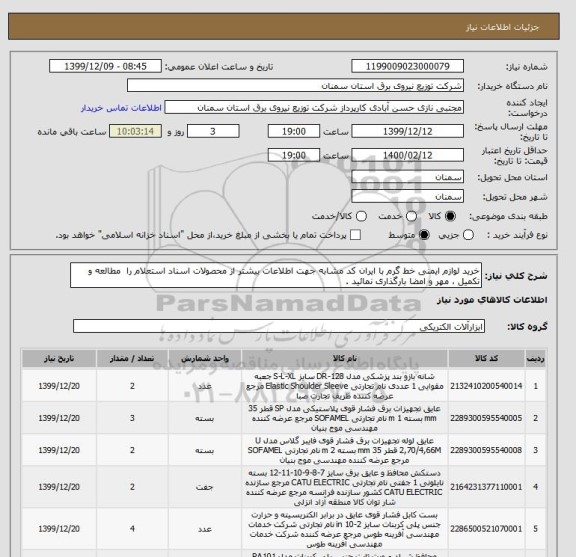This screenshot has width=576, height=557.
Task: Click product code 2286500521070001
Action: click(486, 529)
